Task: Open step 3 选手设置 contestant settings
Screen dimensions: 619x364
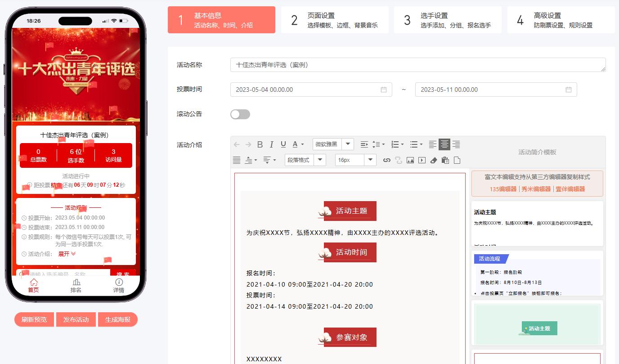Action: [448, 19]
